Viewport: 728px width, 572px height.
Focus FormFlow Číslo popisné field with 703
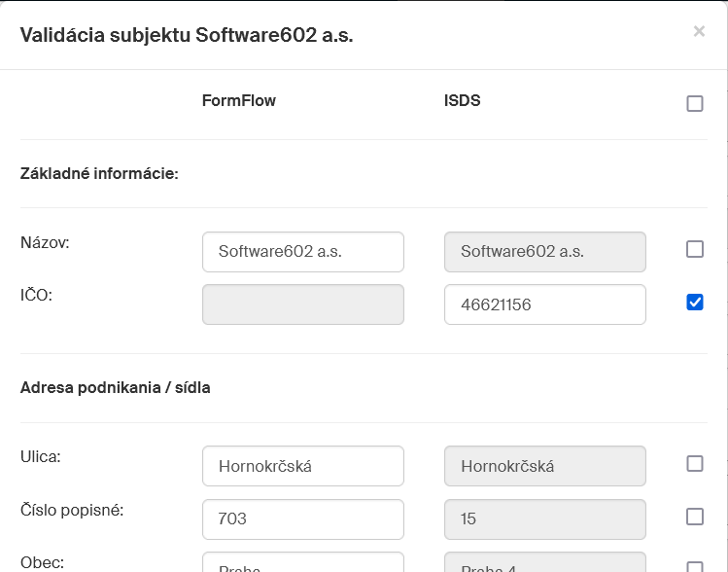[303, 518]
